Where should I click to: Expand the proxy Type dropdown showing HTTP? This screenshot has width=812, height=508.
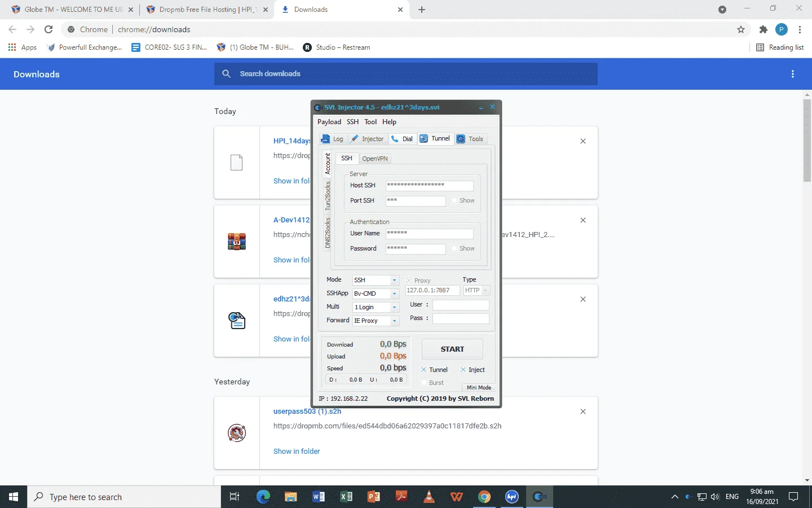[485, 291]
